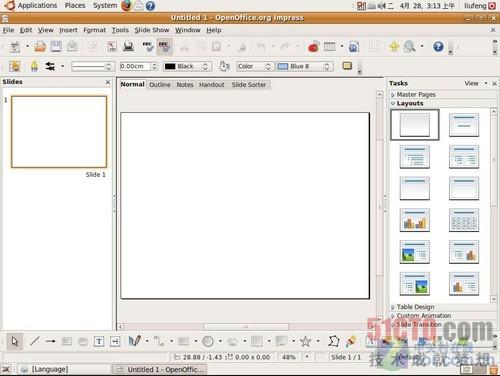This screenshot has width=500, height=376.
Task: Select the Slide 1 thumbnail
Action: coord(59,132)
